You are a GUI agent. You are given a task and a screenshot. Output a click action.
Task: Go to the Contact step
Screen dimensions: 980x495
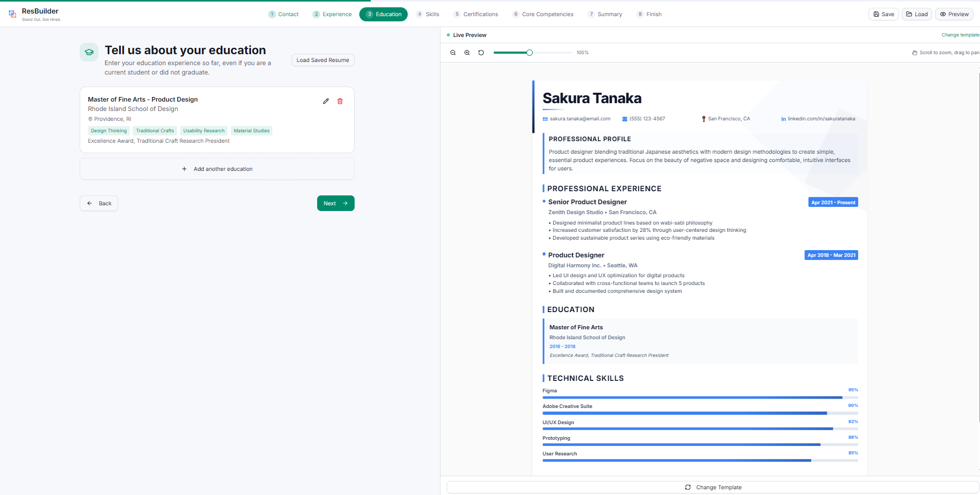point(283,14)
